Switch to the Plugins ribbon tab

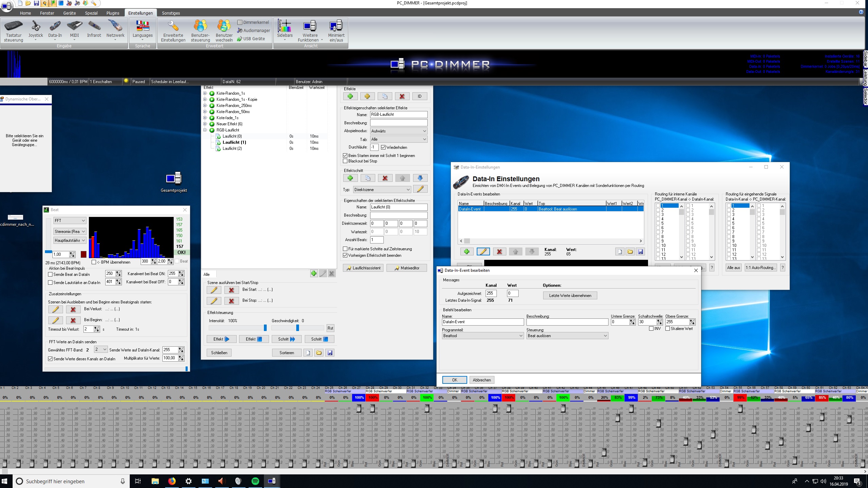113,13
